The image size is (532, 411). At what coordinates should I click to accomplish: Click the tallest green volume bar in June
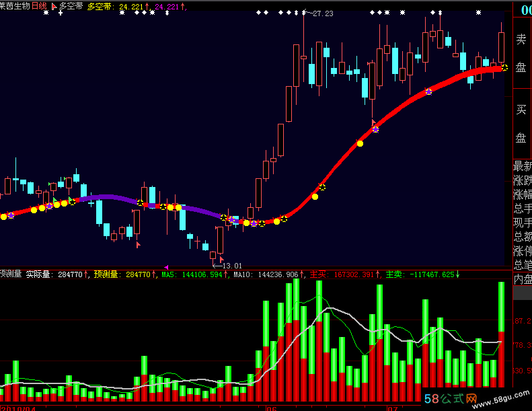click(296, 299)
